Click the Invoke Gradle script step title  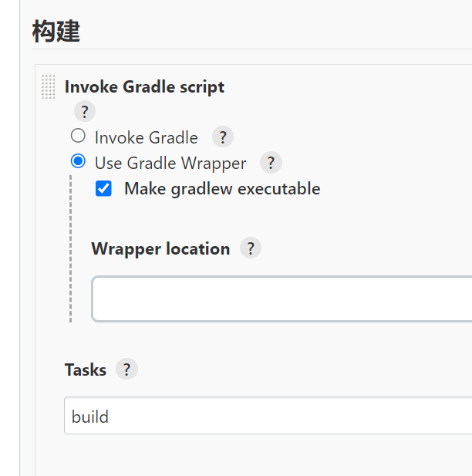(x=144, y=86)
